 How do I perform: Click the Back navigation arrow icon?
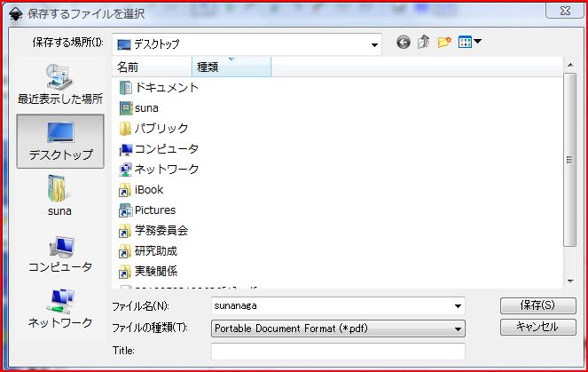[404, 42]
